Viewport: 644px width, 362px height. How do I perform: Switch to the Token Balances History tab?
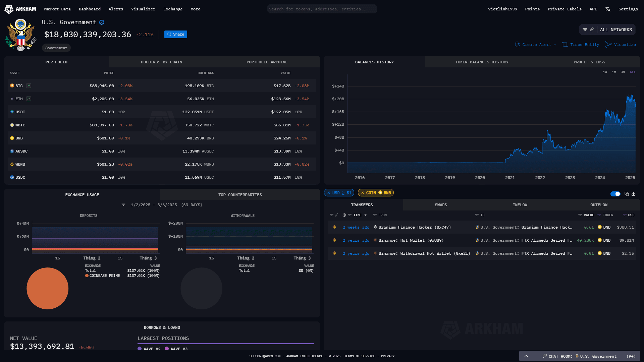coord(482,62)
